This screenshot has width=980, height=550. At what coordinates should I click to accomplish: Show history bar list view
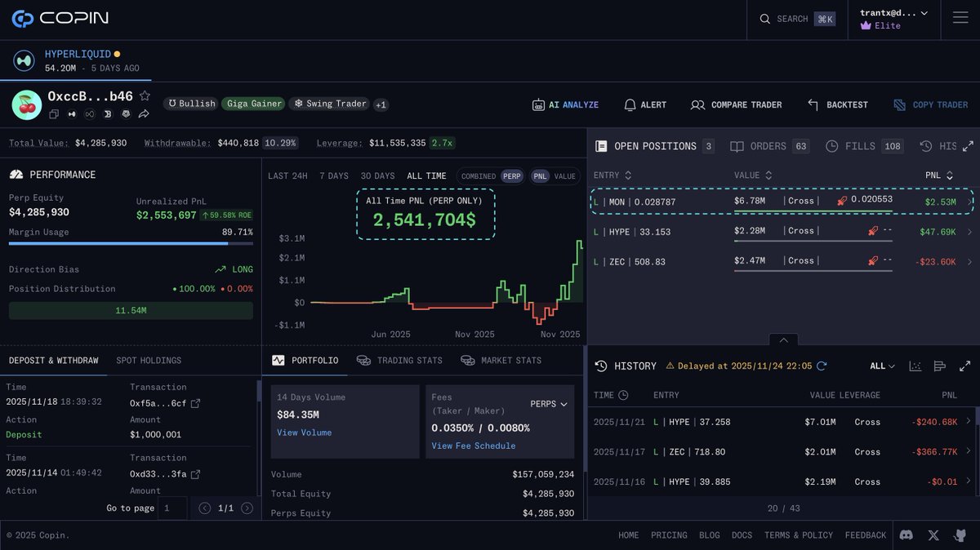pyautogui.click(x=940, y=366)
